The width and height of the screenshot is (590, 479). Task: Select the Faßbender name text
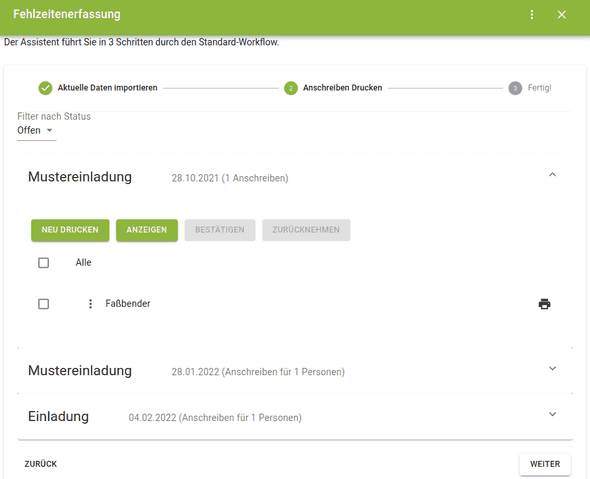pos(128,304)
